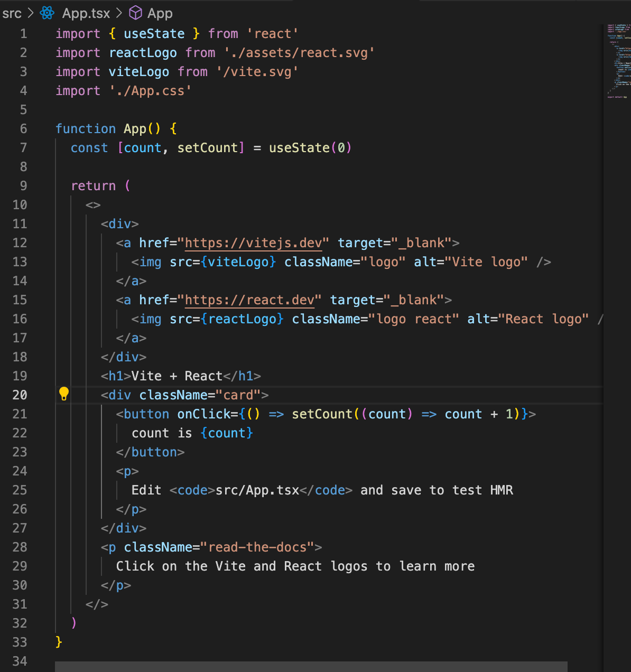Open the src breadcrumb folder dropdown
Image resolution: width=631 pixels, height=672 pixels.
[12, 13]
